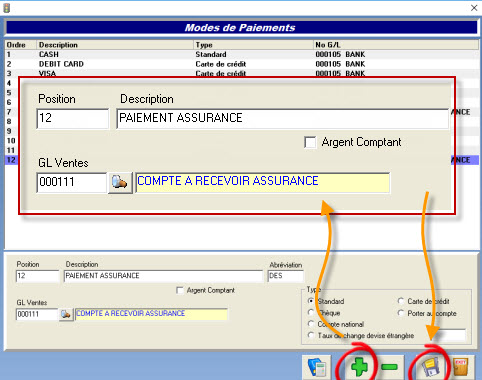This screenshot has height=380, width=482.
Task: Click the green minus delete button
Action: point(389,367)
